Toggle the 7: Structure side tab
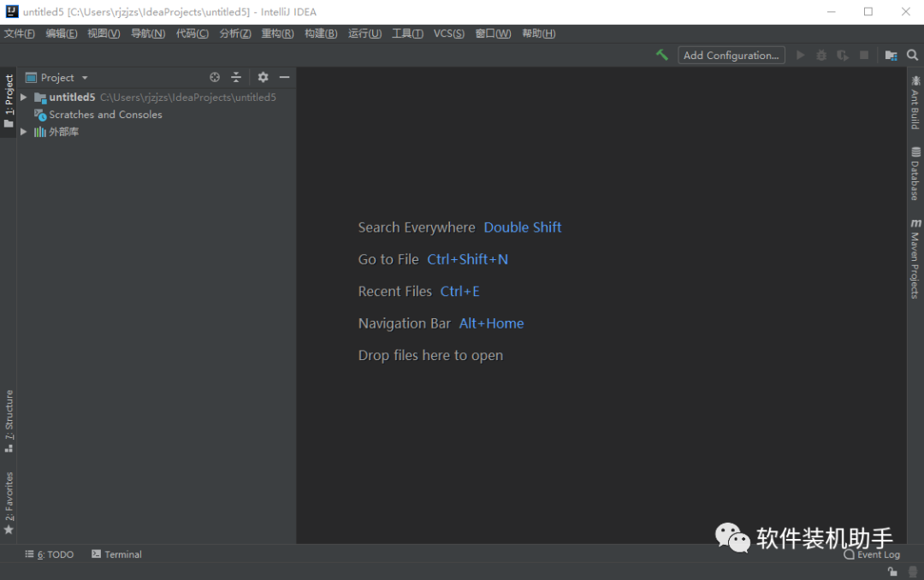Viewport: 924px width, 580px height. tap(9, 421)
